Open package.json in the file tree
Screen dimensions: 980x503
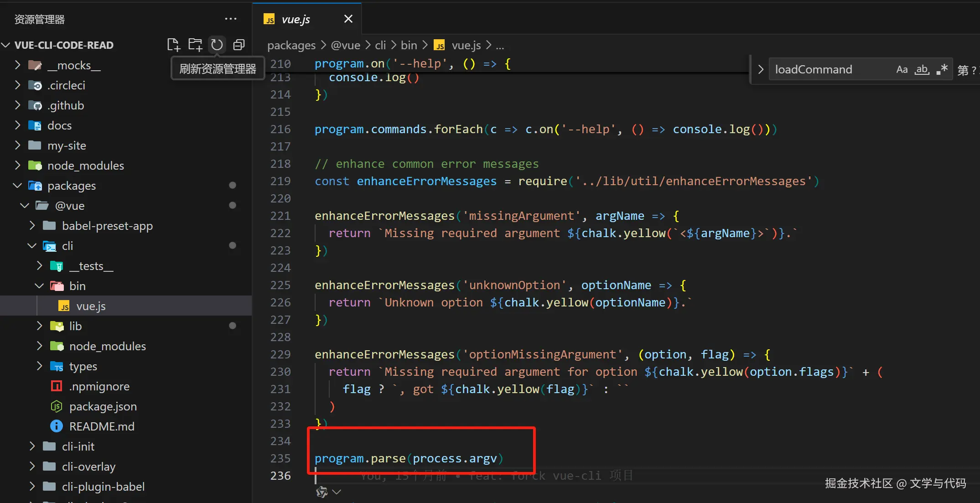point(103,406)
